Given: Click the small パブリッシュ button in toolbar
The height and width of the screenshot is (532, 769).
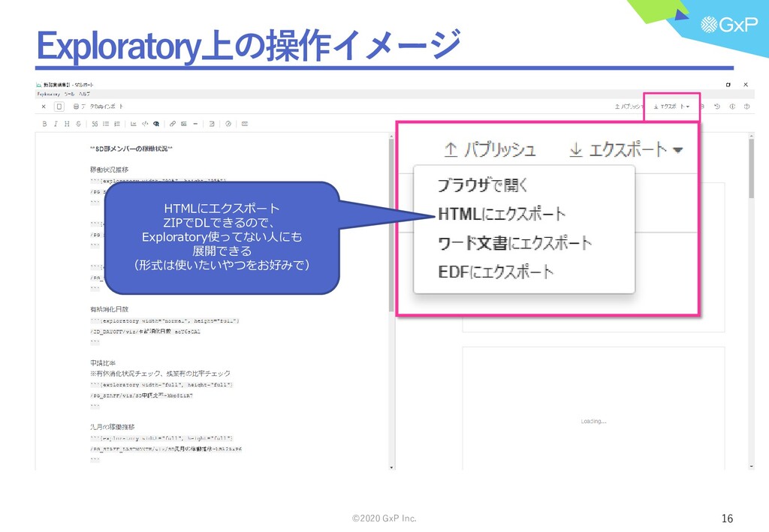Looking at the screenshot, I should [629, 107].
